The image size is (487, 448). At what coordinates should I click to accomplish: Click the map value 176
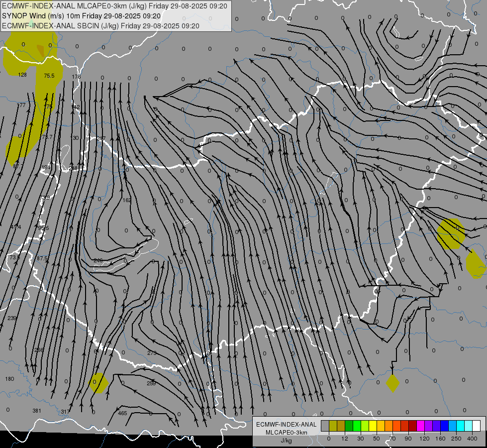[76, 77]
